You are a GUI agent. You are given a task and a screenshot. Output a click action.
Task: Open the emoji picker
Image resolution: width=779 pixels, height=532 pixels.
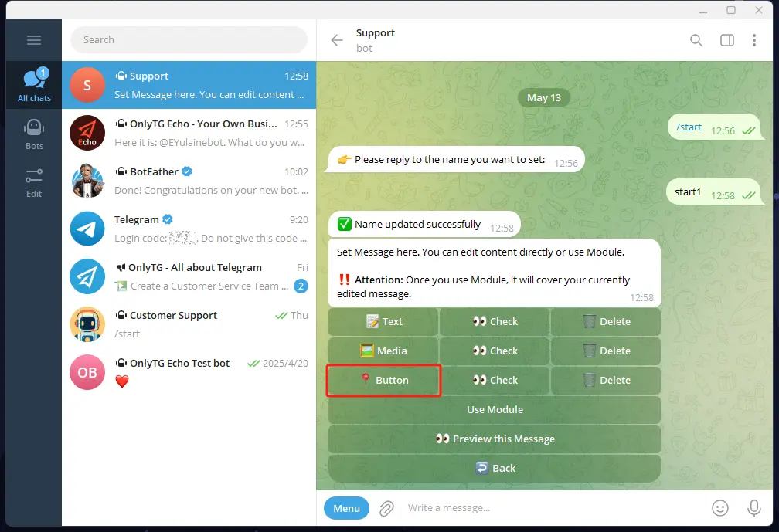720,508
